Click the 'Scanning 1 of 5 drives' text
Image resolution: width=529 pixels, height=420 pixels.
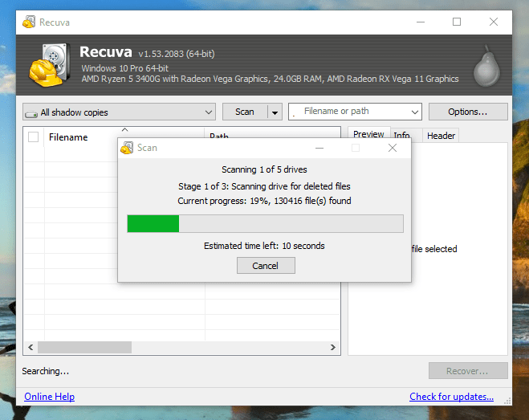(264, 169)
